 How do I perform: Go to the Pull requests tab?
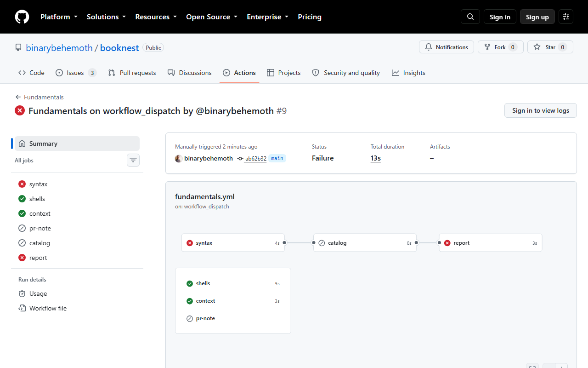132,73
